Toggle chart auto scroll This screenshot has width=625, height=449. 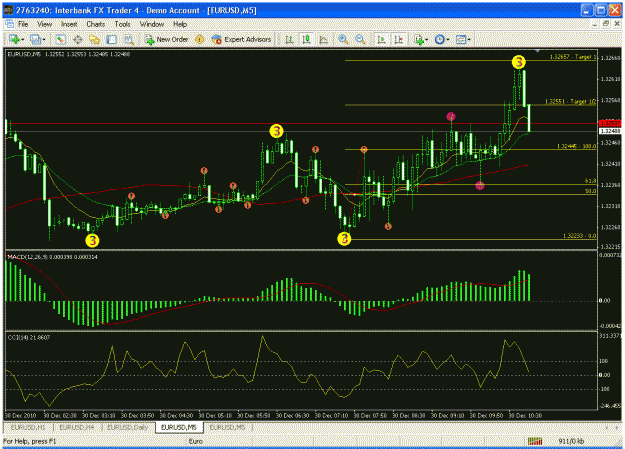pyautogui.click(x=381, y=39)
